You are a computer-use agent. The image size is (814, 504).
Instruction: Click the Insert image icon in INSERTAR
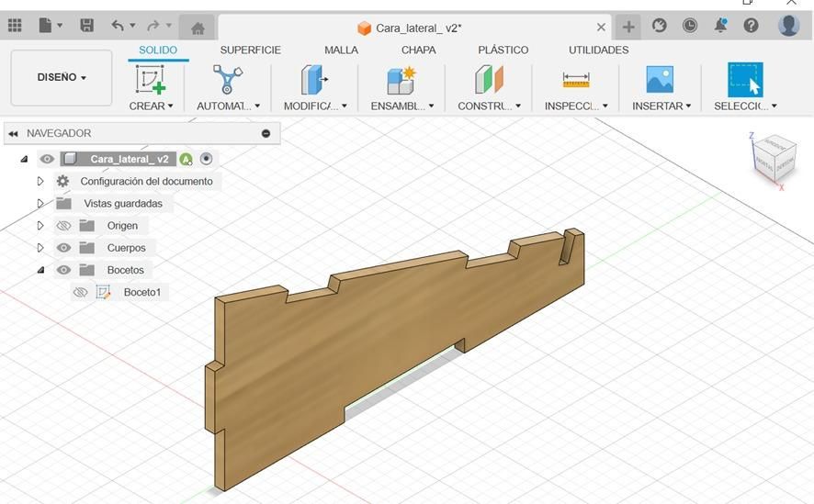tap(660, 79)
